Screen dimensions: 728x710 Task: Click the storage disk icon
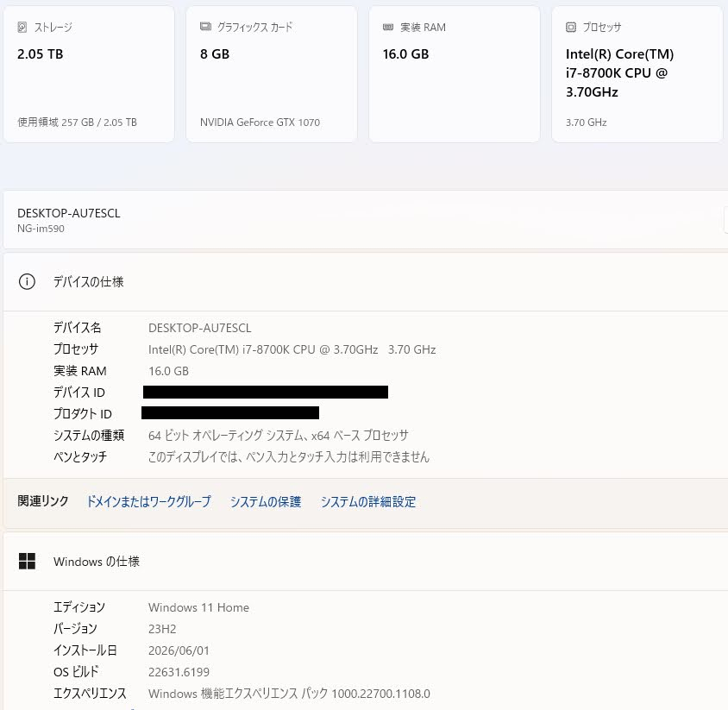(x=22, y=28)
